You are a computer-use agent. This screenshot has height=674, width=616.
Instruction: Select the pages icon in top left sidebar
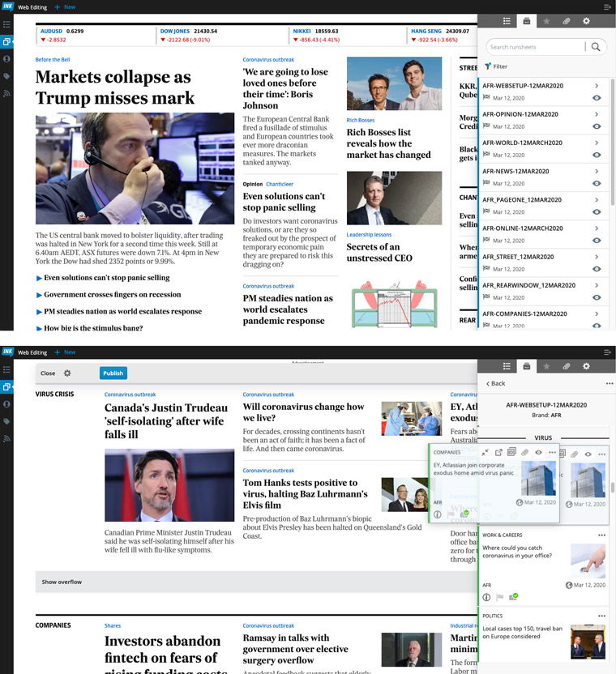point(6,41)
